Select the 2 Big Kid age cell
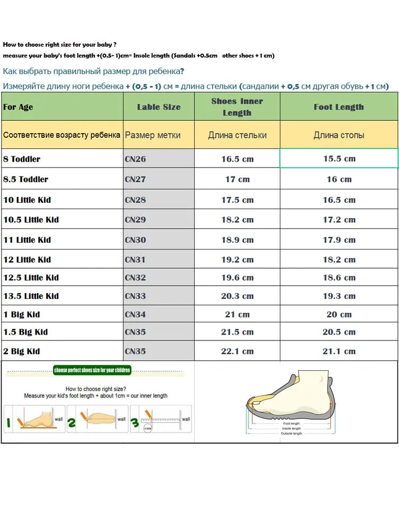Image resolution: width=399 pixels, height=532 pixels. coord(62,351)
